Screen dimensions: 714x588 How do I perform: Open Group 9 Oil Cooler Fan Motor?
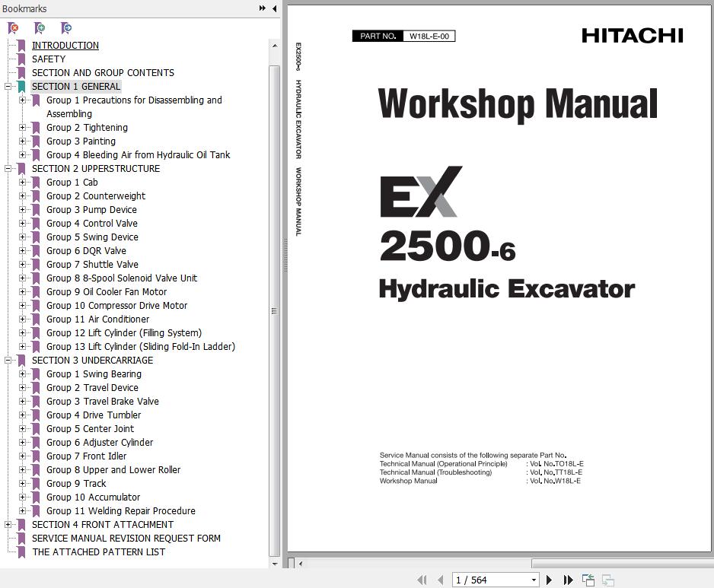pos(107,291)
